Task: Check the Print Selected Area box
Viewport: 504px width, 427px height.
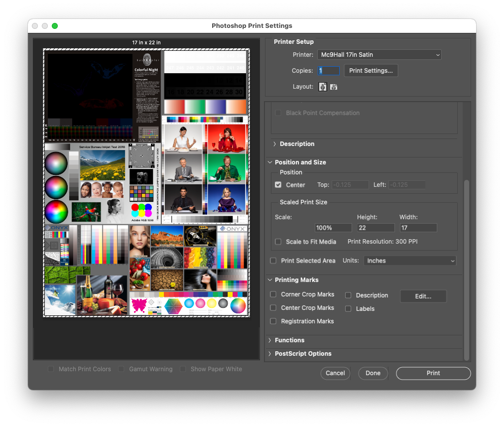Action: click(x=273, y=260)
